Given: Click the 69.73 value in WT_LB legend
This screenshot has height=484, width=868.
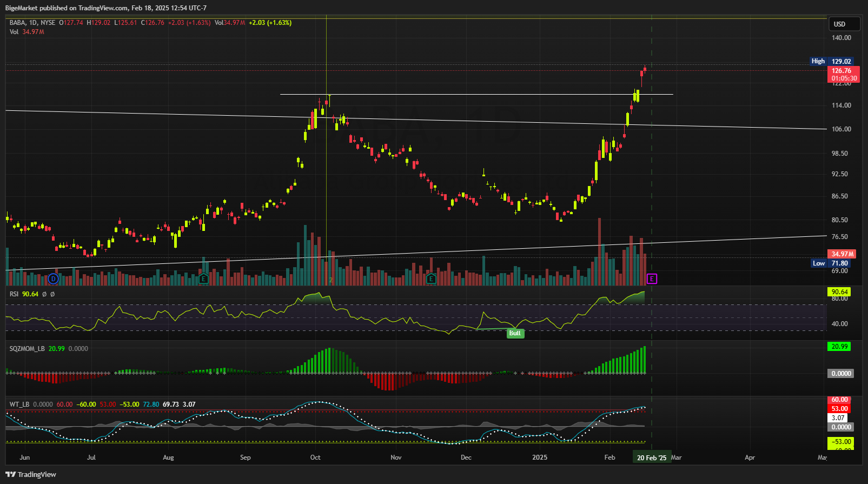Looking at the screenshot, I should coord(171,405).
